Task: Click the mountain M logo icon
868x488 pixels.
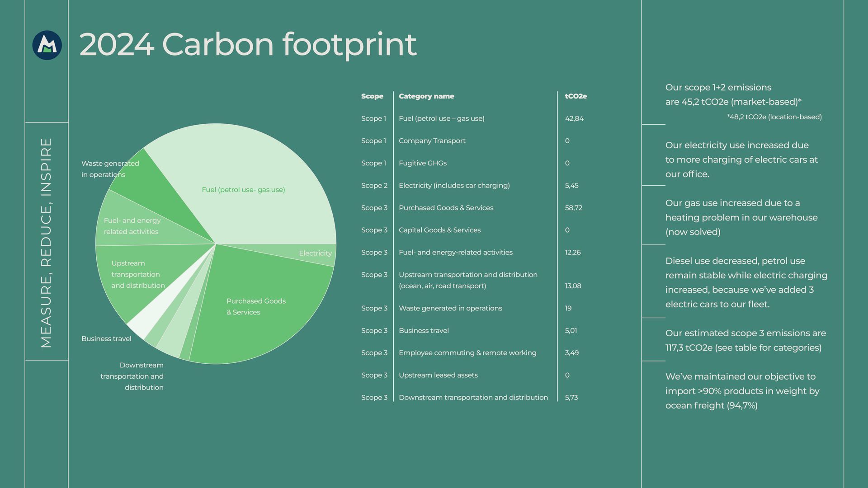Action: [x=47, y=45]
